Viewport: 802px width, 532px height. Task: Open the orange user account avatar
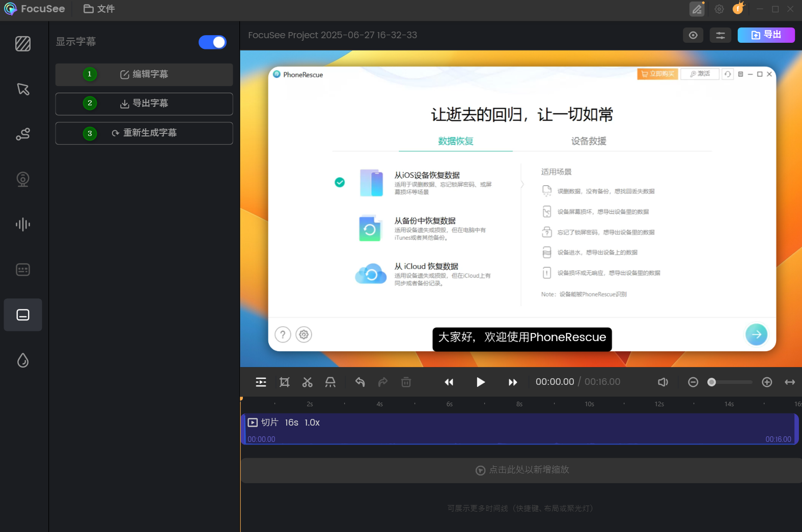pos(738,8)
